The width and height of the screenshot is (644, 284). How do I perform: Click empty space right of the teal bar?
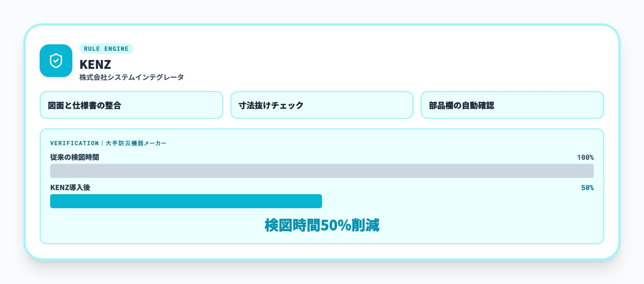pyautogui.click(x=458, y=201)
